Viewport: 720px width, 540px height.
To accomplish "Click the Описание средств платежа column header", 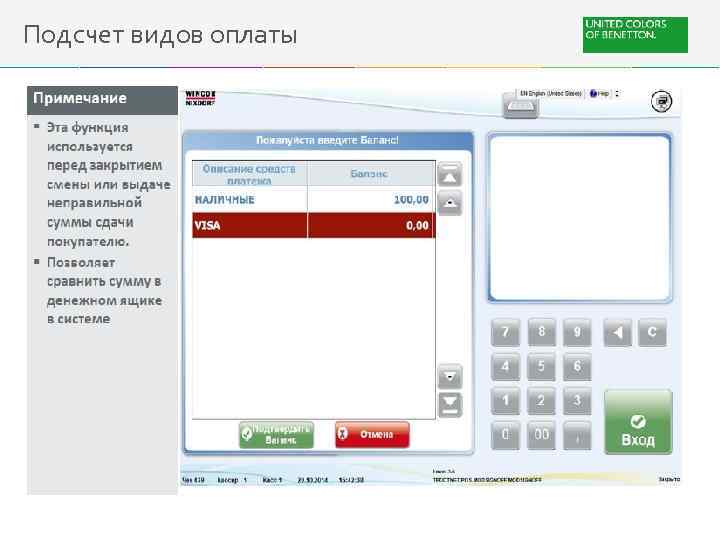I will (249, 174).
